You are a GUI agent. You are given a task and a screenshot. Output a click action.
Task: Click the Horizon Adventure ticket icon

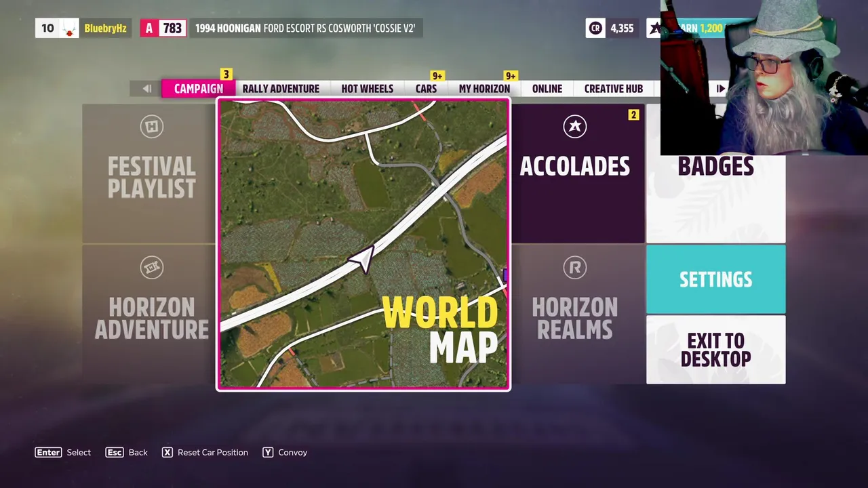(x=151, y=268)
